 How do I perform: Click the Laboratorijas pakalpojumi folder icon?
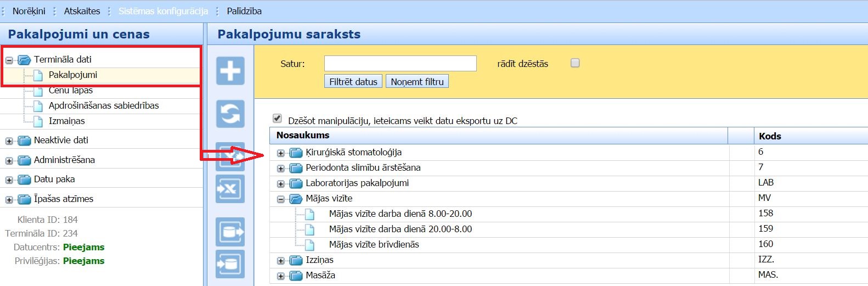pos(296,183)
